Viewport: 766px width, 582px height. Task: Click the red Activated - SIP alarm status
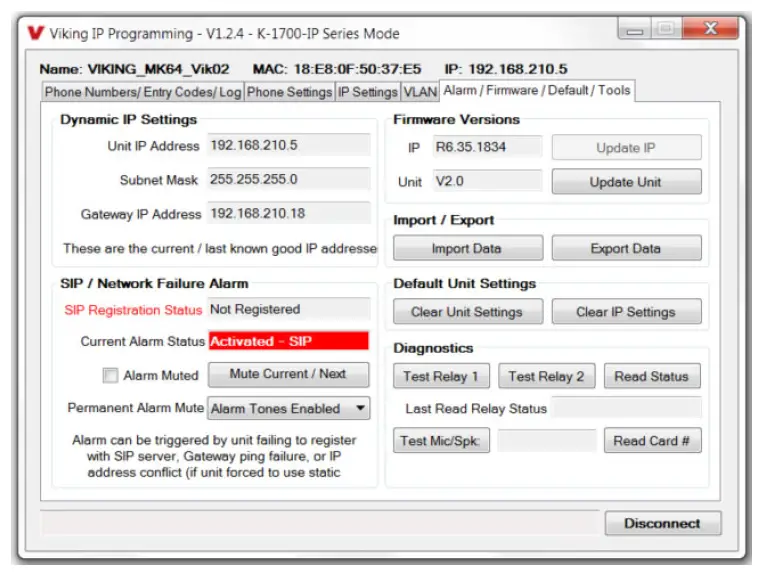coord(289,341)
